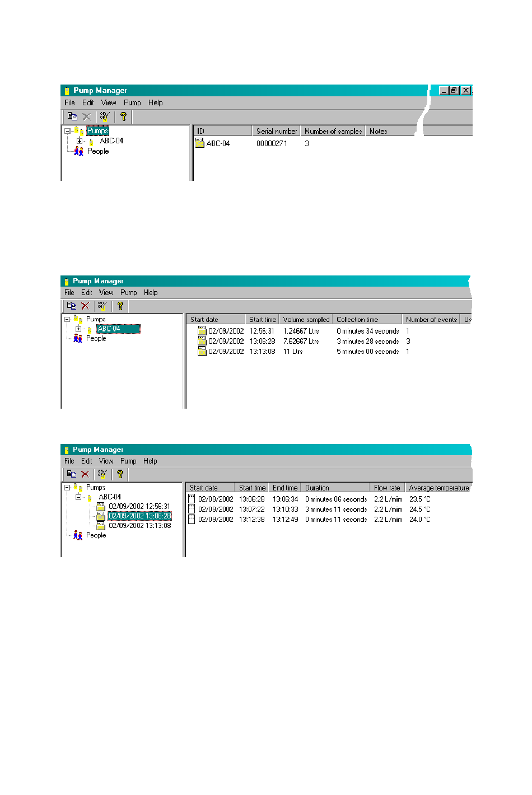Image resolution: width=532 pixels, height=795 pixels.
Task: Click the folder icon beside 02/09/2002 13:13:08 tree node
Action: 101,526
